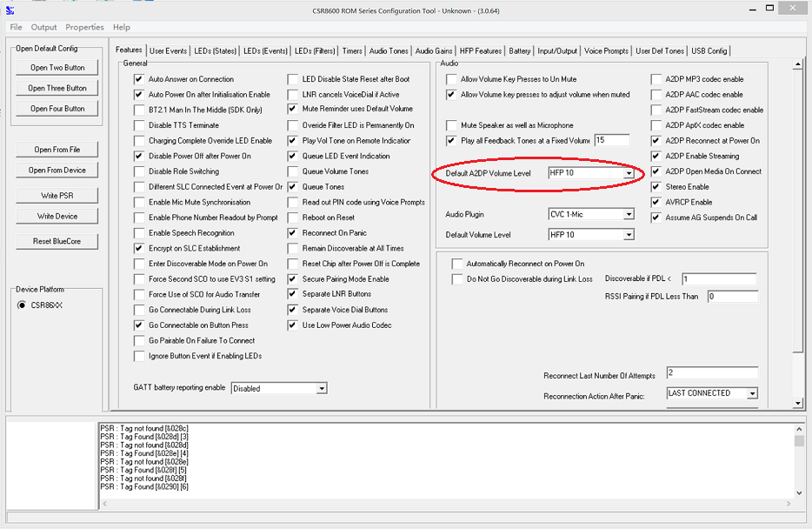Check Mute Speaker as well as Microphone
Viewport: 812px width, 529px height.
point(451,125)
